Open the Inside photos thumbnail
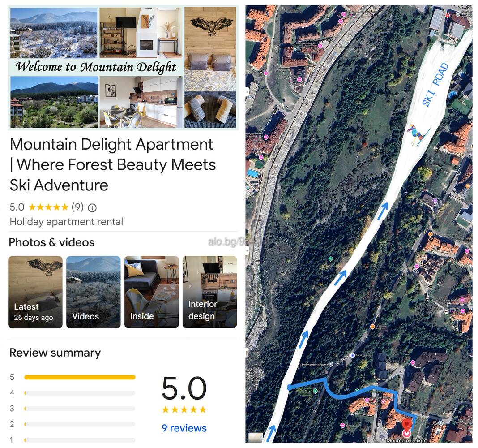The image size is (478, 448). pyautogui.click(x=152, y=292)
